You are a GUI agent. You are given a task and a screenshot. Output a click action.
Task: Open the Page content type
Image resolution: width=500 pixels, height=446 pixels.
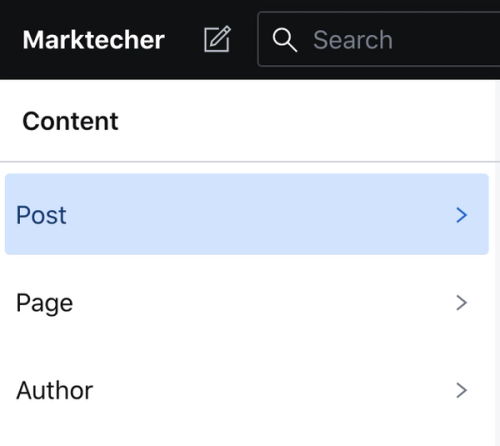coord(247,303)
